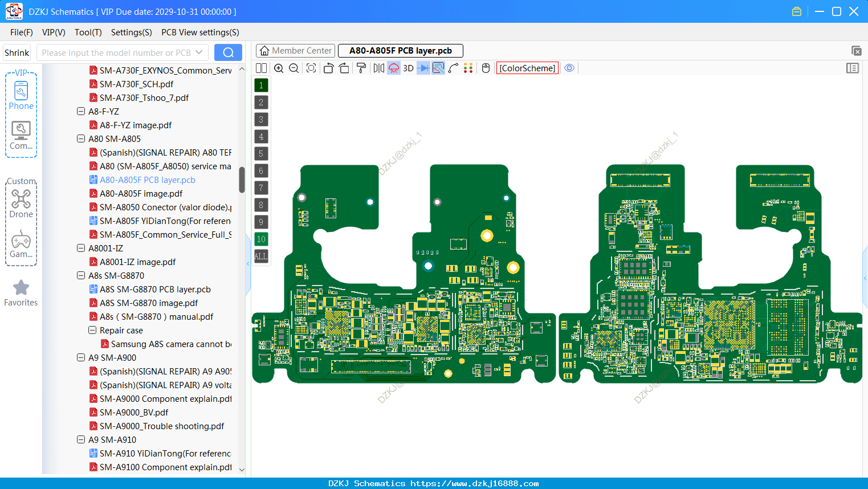Collapse the A80 SM-A805 tree node
This screenshot has height=489, width=868.
pyautogui.click(x=81, y=138)
